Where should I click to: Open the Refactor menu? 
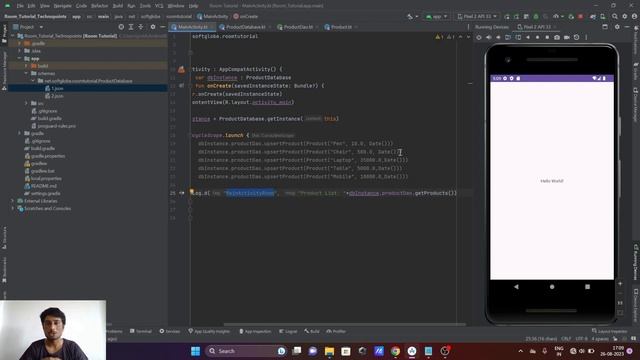99,6
